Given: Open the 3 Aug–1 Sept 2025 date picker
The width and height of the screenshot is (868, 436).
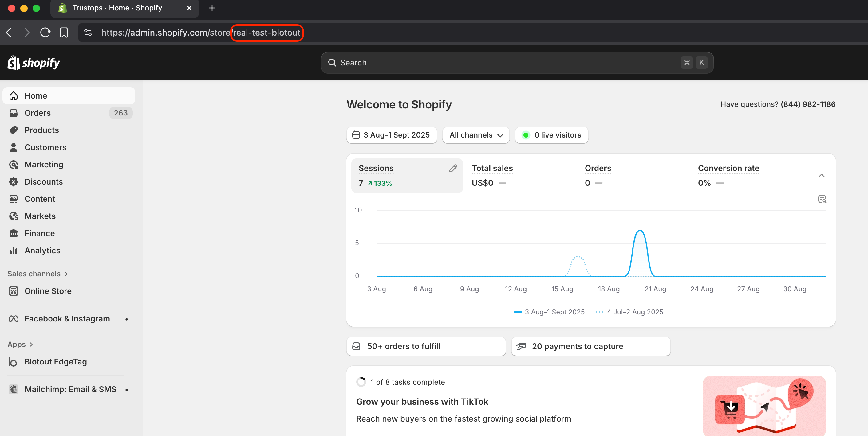Looking at the screenshot, I should tap(391, 135).
